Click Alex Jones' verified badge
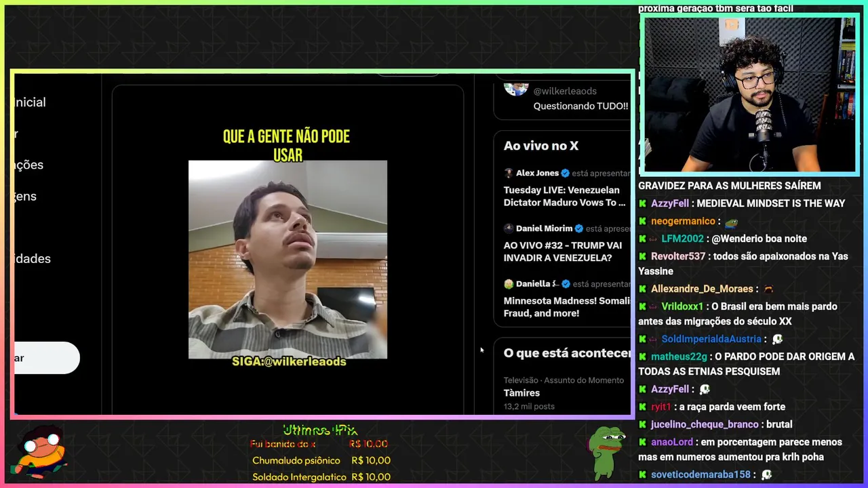Viewport: 868px width, 488px height. 565,173
